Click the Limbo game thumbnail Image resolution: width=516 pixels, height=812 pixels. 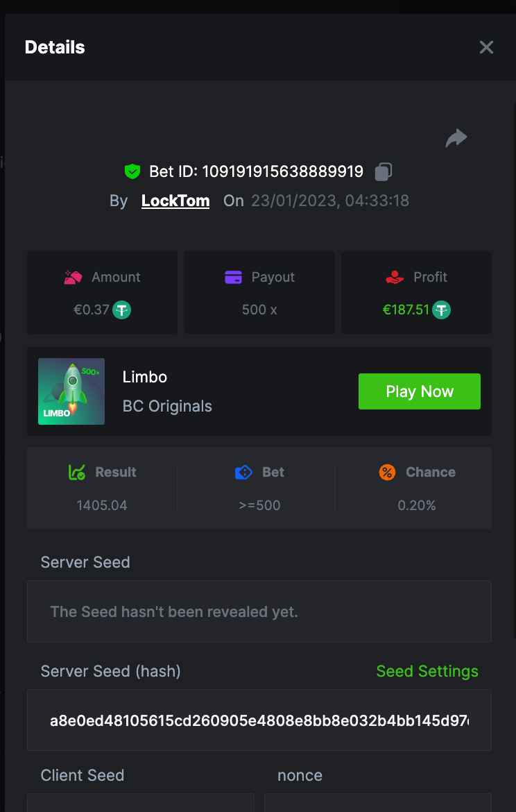click(71, 391)
